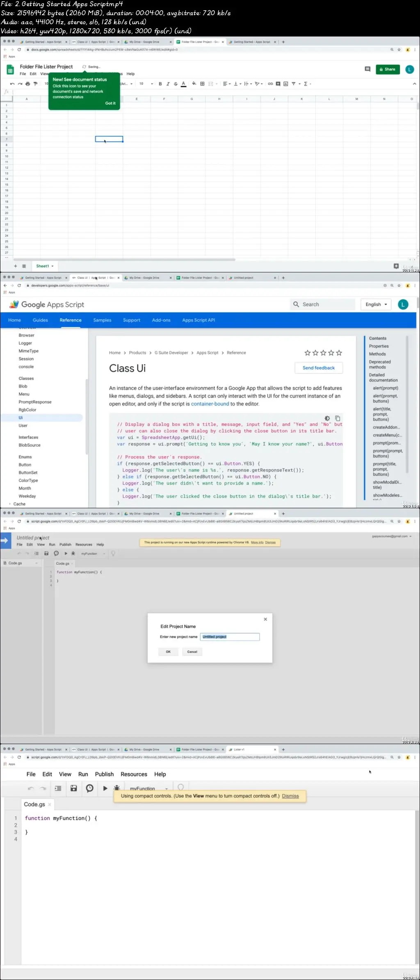This screenshot has height=980, width=420.
Task: Click Redo in the Sheets toolbar
Action: [20, 84]
